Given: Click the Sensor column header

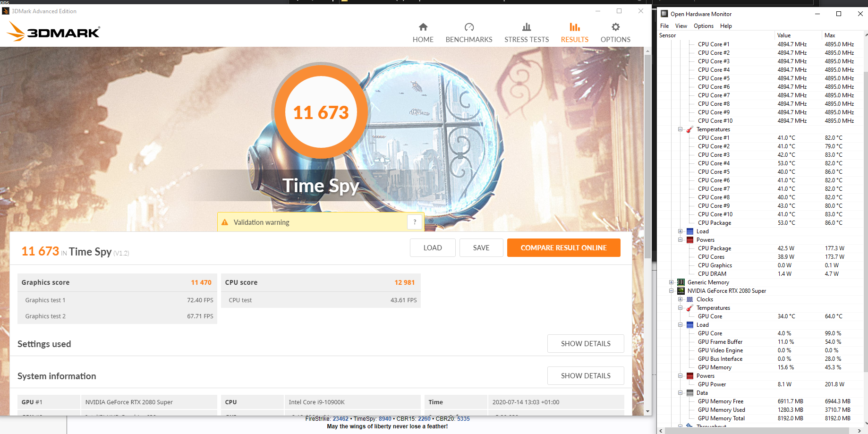Looking at the screenshot, I should point(716,35).
